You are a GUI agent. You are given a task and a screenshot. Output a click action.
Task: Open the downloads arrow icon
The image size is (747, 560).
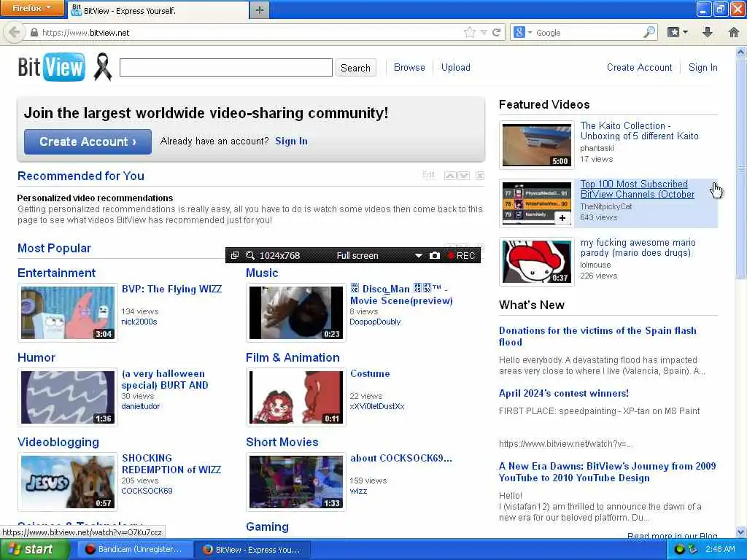[708, 32]
